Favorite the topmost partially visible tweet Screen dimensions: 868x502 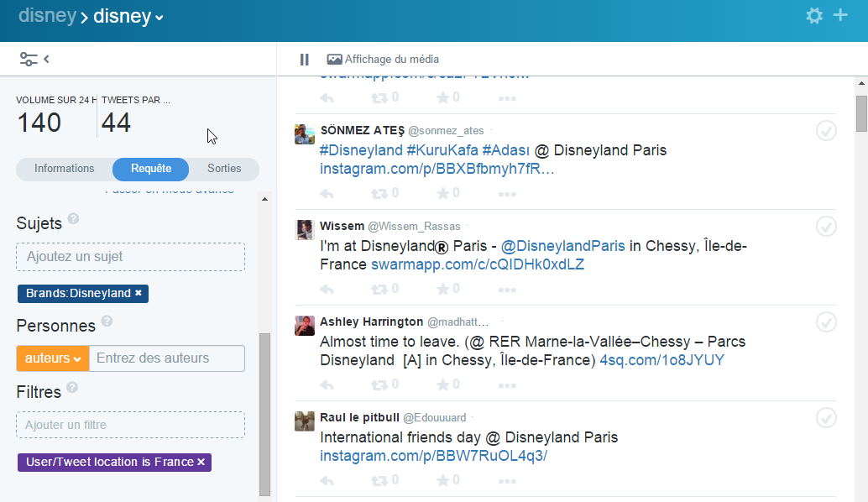click(443, 98)
